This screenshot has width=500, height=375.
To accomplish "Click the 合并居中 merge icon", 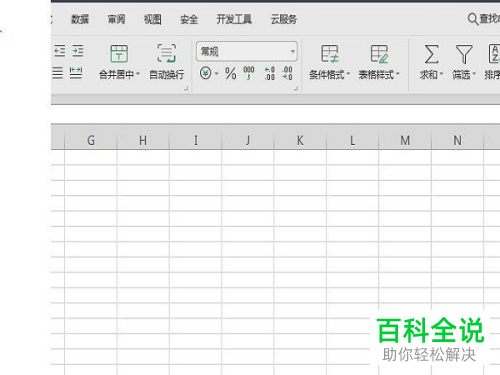I will [119, 54].
